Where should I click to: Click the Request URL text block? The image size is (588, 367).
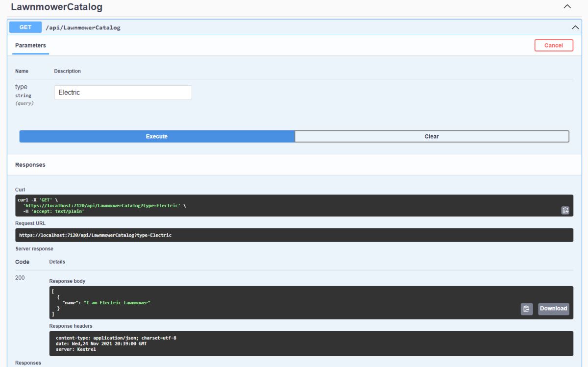[x=294, y=235]
